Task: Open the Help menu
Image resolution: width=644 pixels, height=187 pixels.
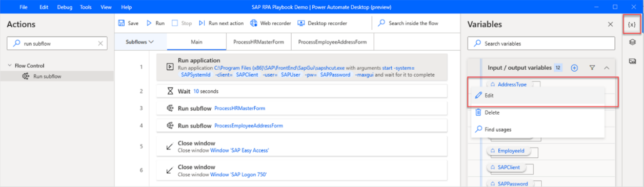Action: (126, 7)
